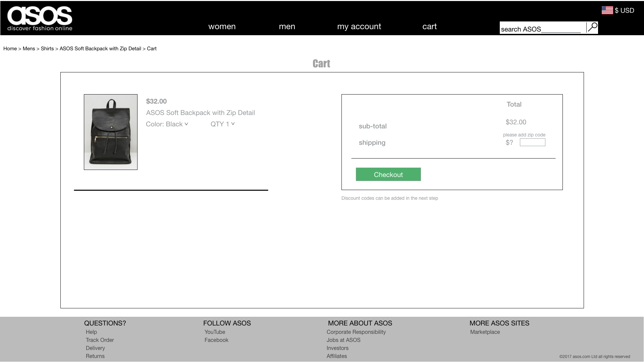Viewport: 644px width, 362px height.
Task: Click the zip code input box
Action: pyautogui.click(x=532, y=142)
